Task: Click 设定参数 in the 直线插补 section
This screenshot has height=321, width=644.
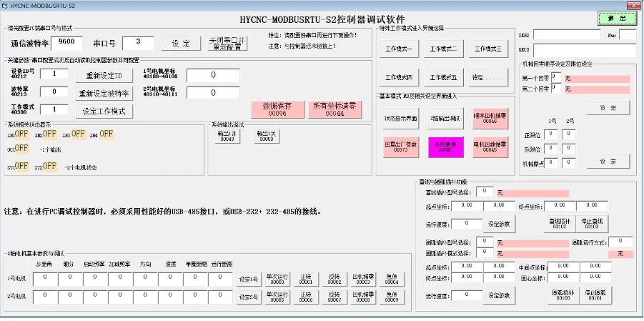Action: coord(499,224)
